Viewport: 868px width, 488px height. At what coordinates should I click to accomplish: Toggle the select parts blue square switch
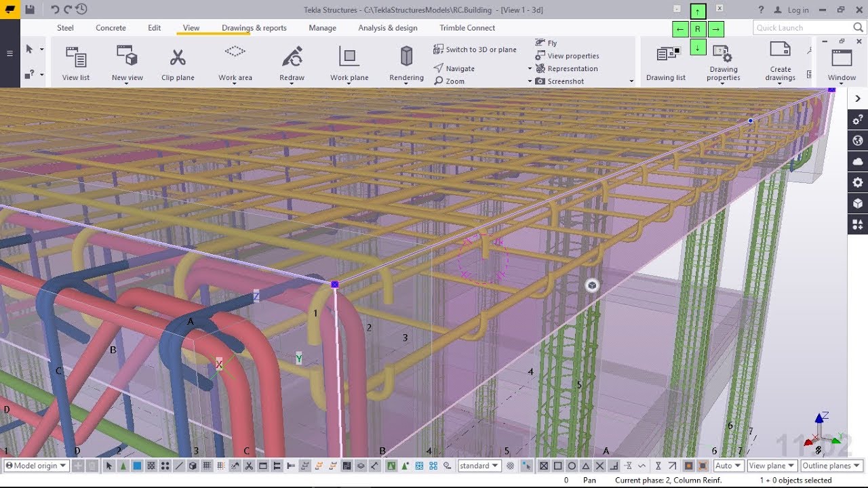(137, 466)
